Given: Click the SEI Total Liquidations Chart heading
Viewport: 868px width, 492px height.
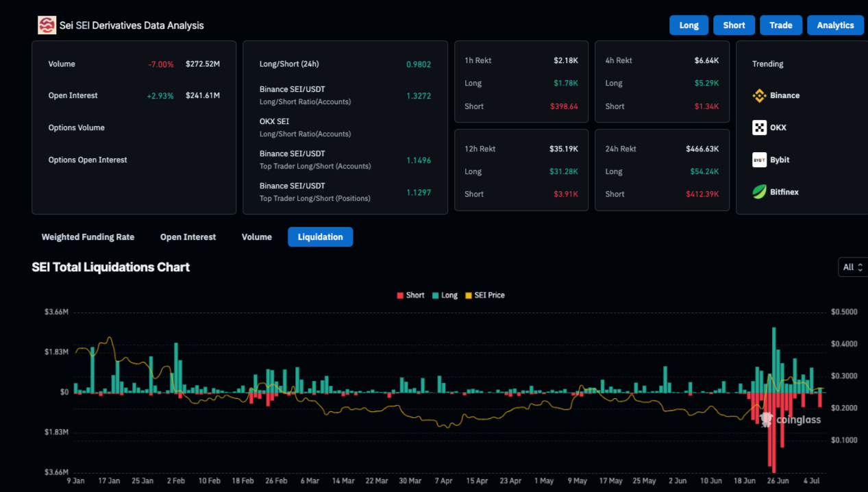Looking at the screenshot, I should [x=111, y=267].
